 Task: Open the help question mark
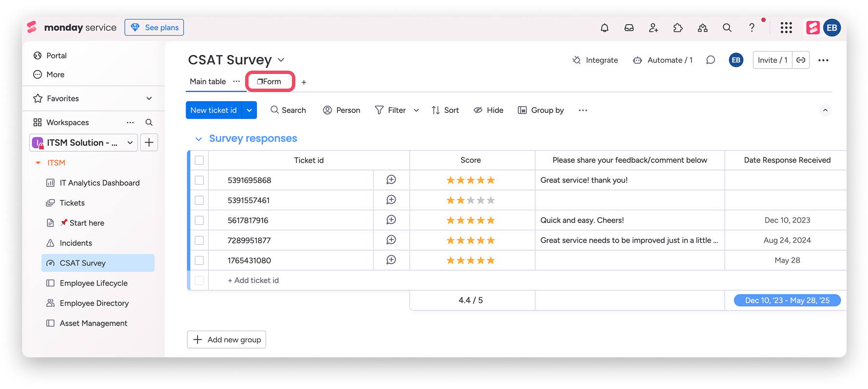pyautogui.click(x=752, y=28)
